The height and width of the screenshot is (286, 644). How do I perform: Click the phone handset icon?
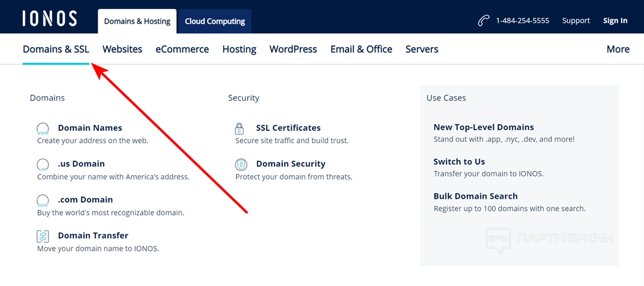[483, 21]
